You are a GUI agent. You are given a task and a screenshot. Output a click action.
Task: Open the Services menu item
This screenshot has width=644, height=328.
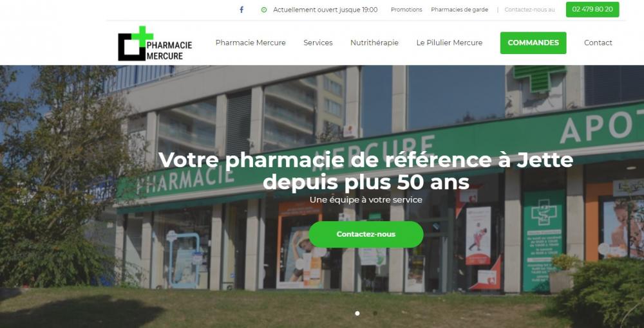tap(318, 42)
